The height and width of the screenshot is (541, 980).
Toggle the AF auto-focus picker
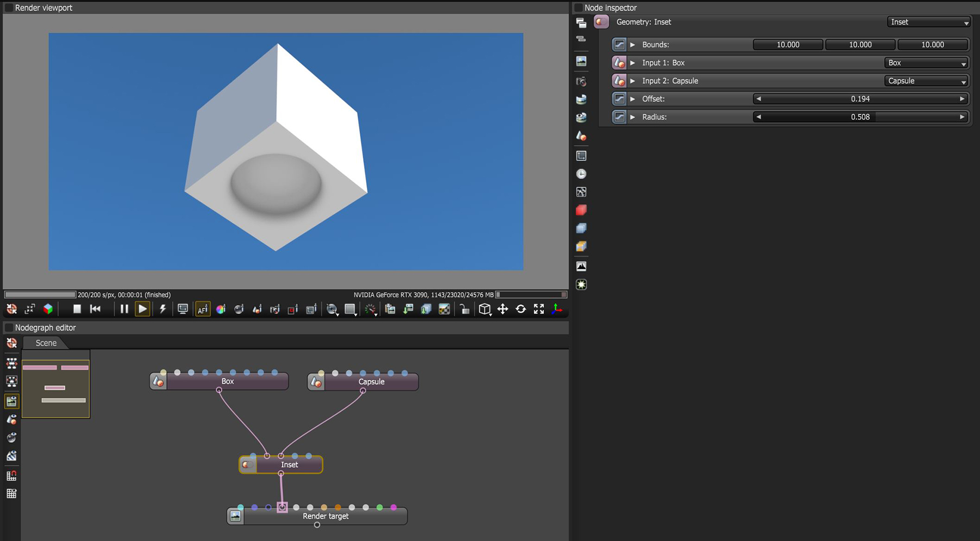click(x=203, y=309)
